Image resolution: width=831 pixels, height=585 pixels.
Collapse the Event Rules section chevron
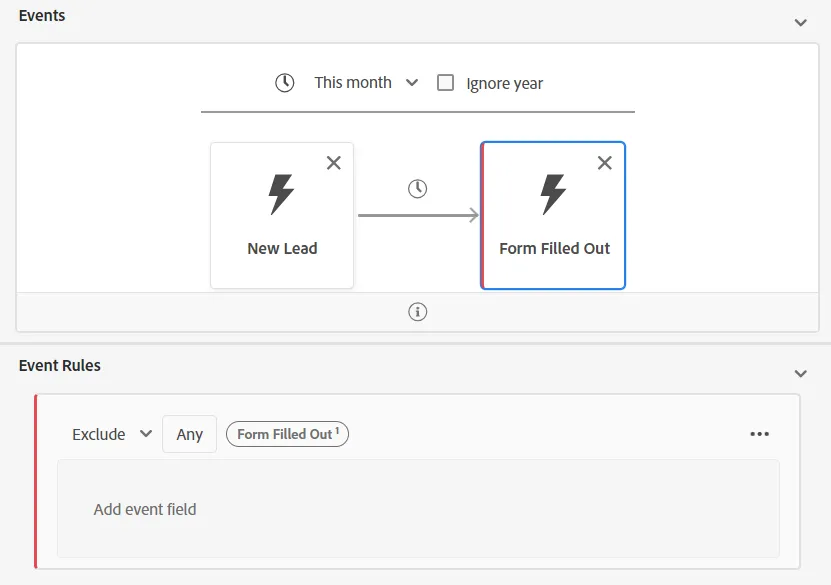click(x=801, y=374)
